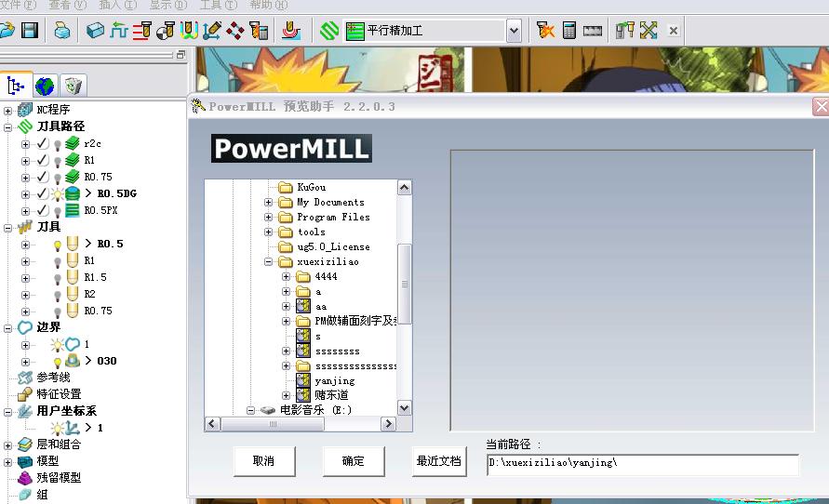Image resolution: width=829 pixels, height=504 pixels.
Task: Collapse the 刀具 tree node
Action: pyautogui.click(x=8, y=228)
